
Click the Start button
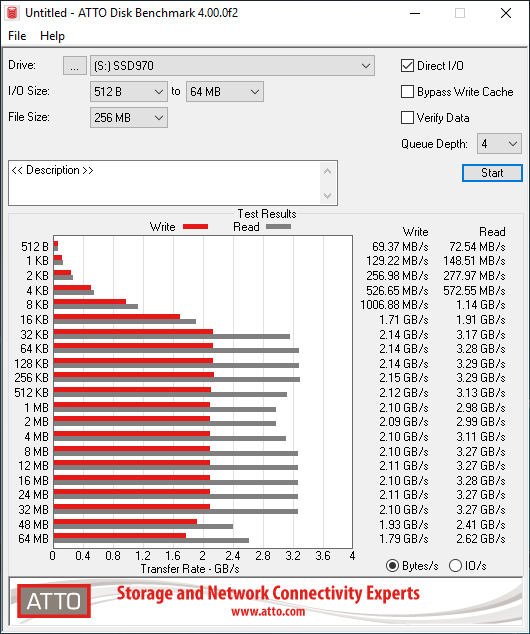(x=492, y=173)
